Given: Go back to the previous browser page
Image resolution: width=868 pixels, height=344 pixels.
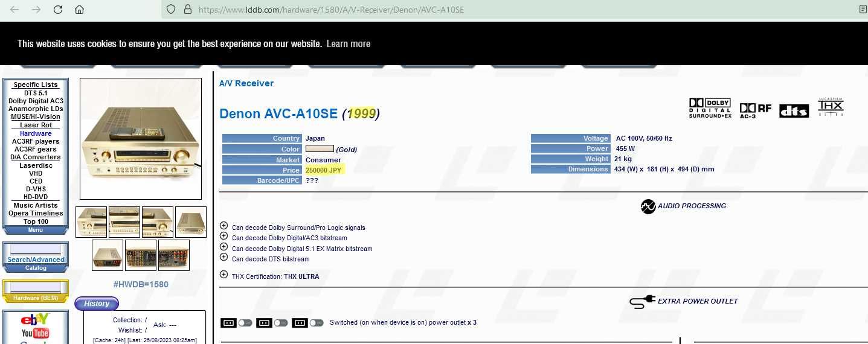Looking at the screenshot, I should (x=14, y=10).
